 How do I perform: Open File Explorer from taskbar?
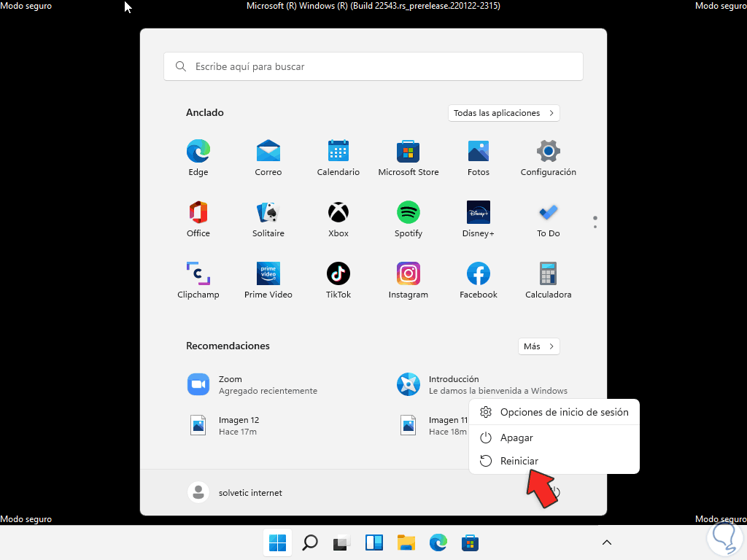(406, 542)
